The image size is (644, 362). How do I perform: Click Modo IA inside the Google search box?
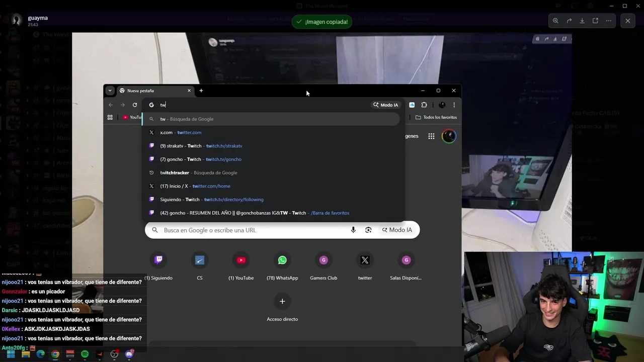[397, 230]
